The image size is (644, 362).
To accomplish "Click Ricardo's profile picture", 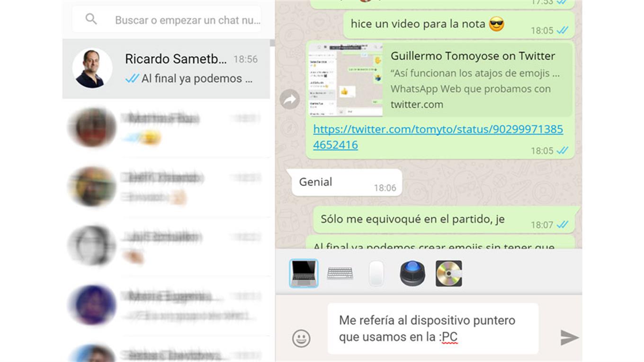I will [x=92, y=69].
